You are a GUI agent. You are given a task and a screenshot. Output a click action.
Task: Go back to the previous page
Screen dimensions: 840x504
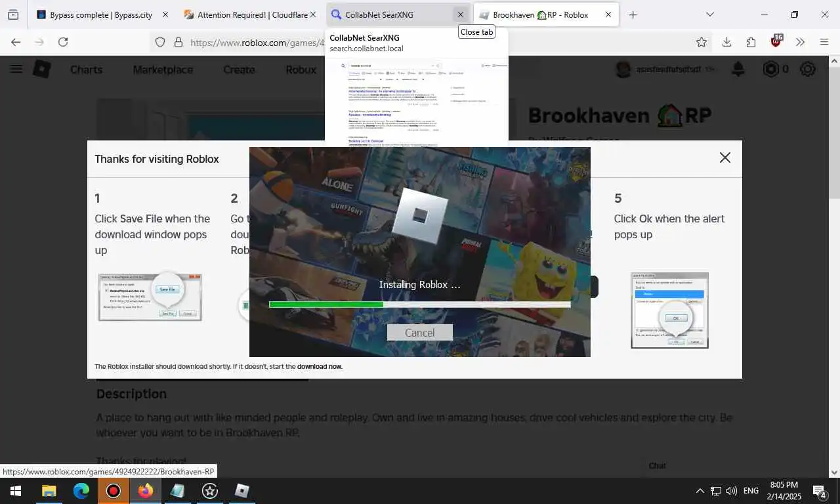(x=16, y=42)
